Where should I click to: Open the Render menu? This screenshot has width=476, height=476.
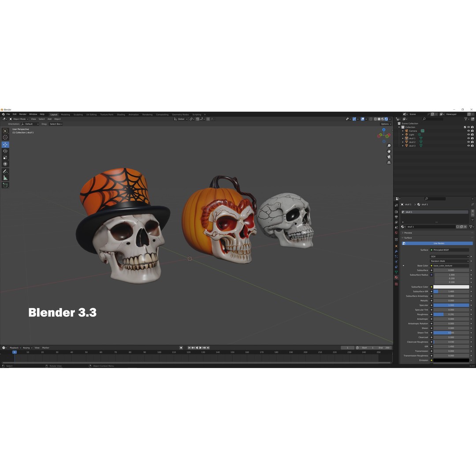coord(23,115)
